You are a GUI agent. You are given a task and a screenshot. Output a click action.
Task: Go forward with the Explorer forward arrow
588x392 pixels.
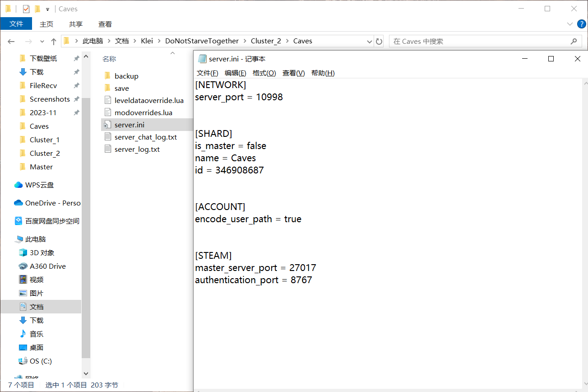(28, 41)
